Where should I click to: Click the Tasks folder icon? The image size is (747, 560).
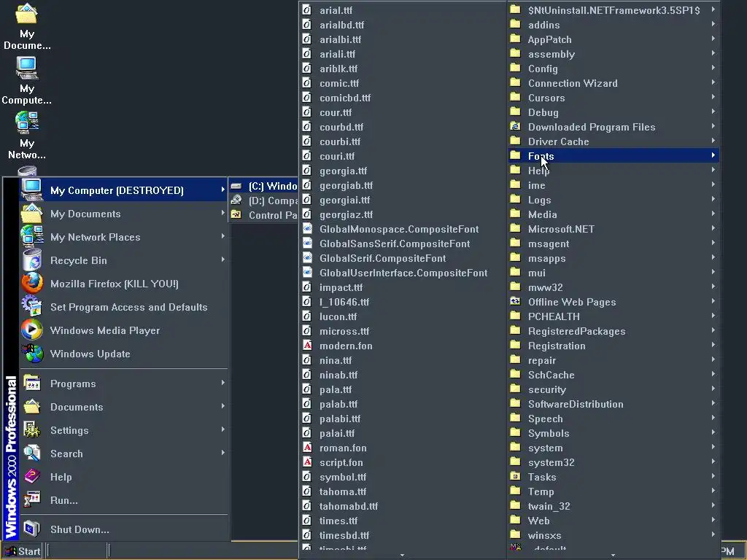(516, 476)
